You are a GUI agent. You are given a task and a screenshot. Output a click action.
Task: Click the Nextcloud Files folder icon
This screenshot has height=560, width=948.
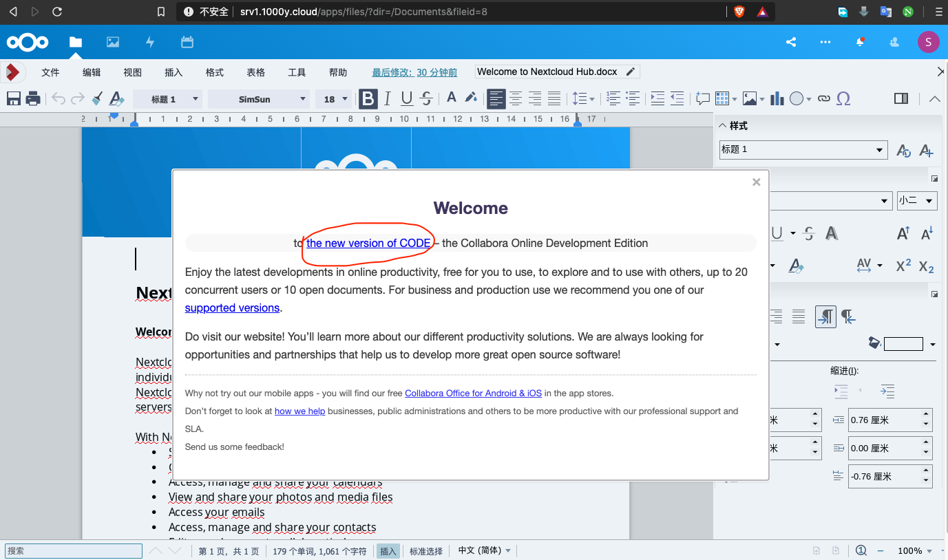point(76,42)
